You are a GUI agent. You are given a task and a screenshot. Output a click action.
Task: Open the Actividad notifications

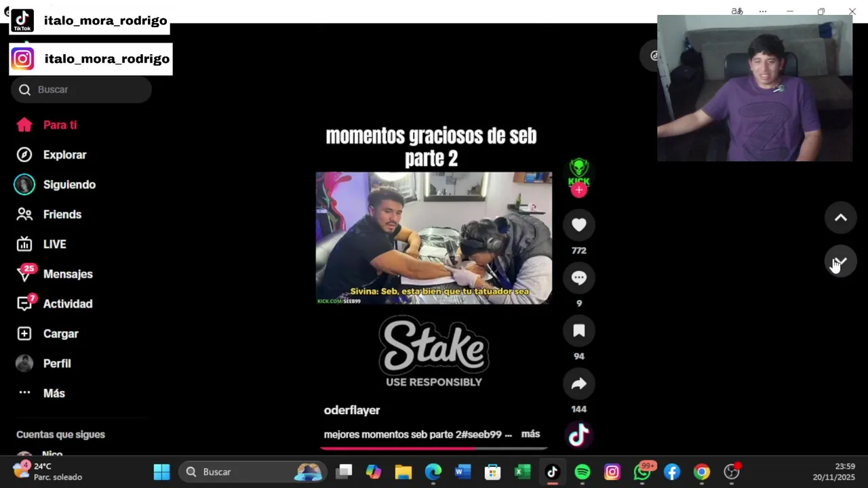(54, 304)
